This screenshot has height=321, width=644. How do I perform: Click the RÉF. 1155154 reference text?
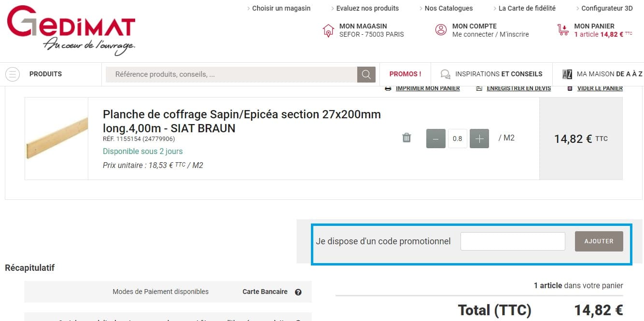pyautogui.click(x=139, y=139)
